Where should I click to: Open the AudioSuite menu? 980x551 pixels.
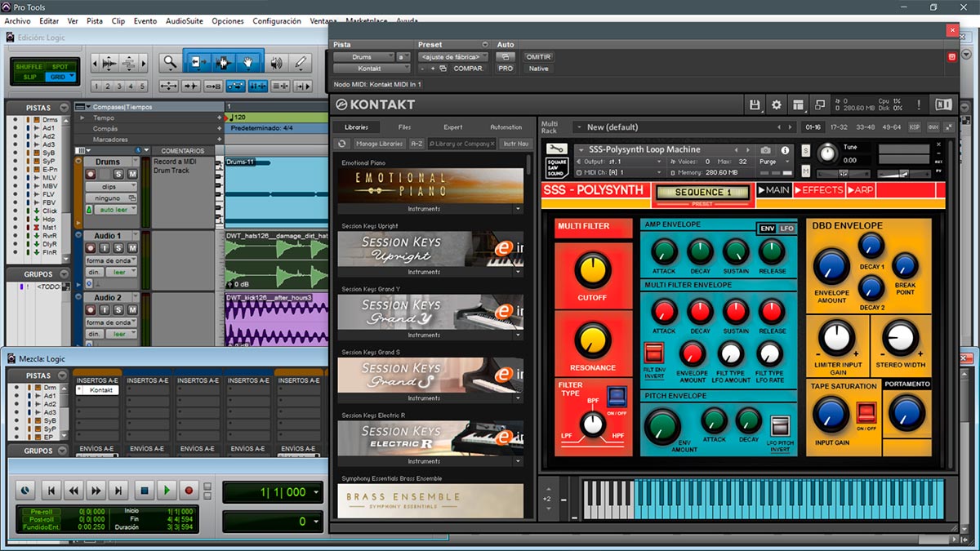(185, 21)
